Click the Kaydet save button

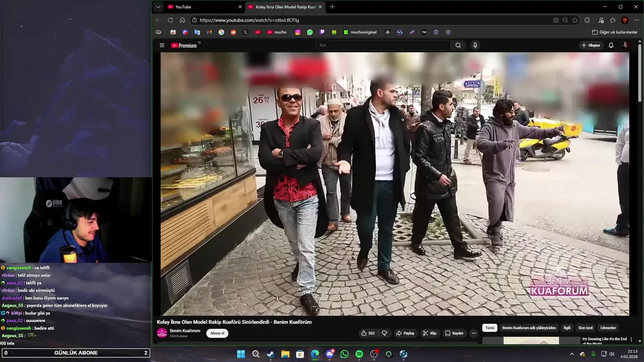pyautogui.click(x=454, y=333)
